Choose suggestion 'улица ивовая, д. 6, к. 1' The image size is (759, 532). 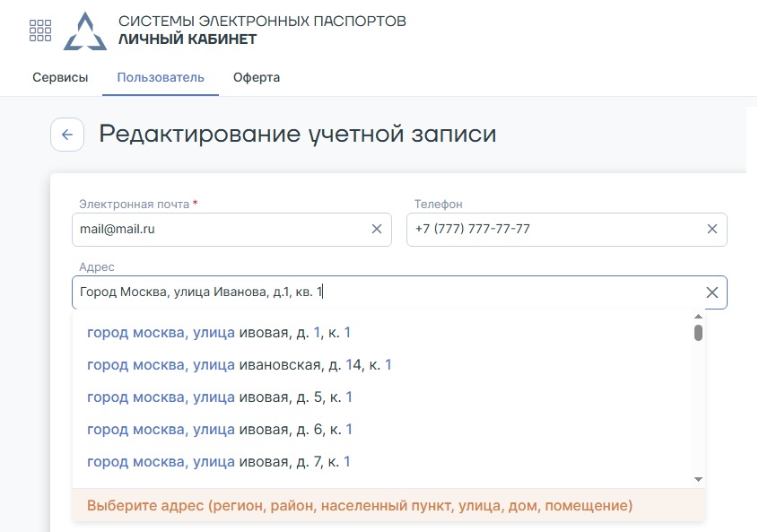click(x=219, y=430)
